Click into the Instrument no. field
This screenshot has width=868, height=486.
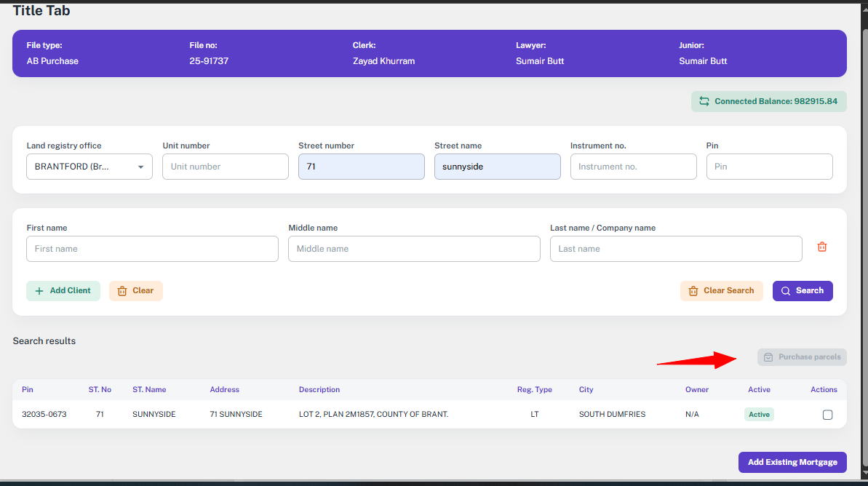click(x=633, y=167)
